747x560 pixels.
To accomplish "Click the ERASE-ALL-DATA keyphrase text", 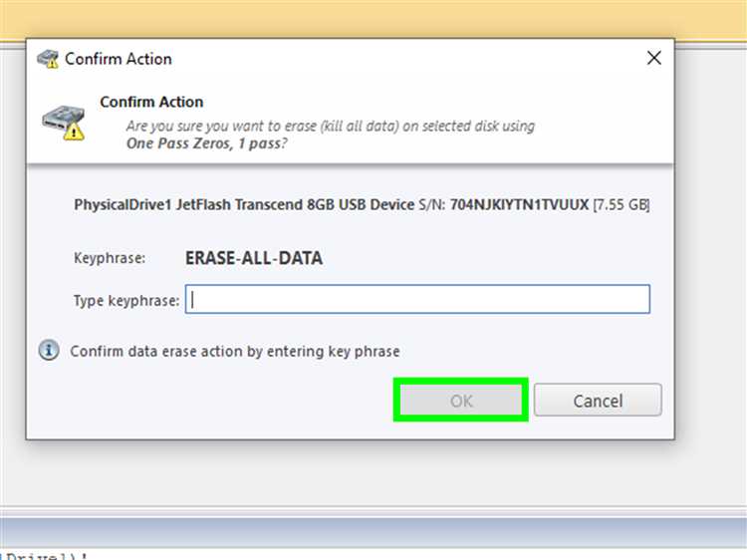I will pyautogui.click(x=254, y=258).
